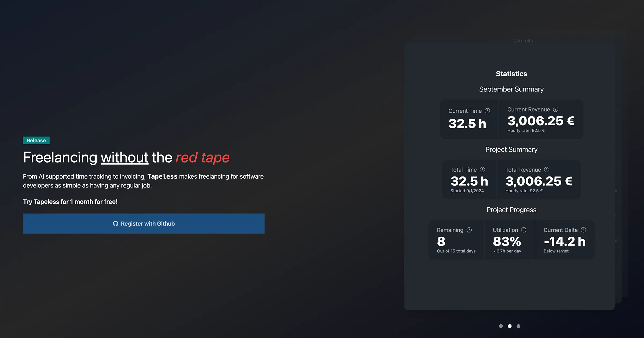
Task: Click help icon next to Current Delta
Action: click(x=583, y=230)
